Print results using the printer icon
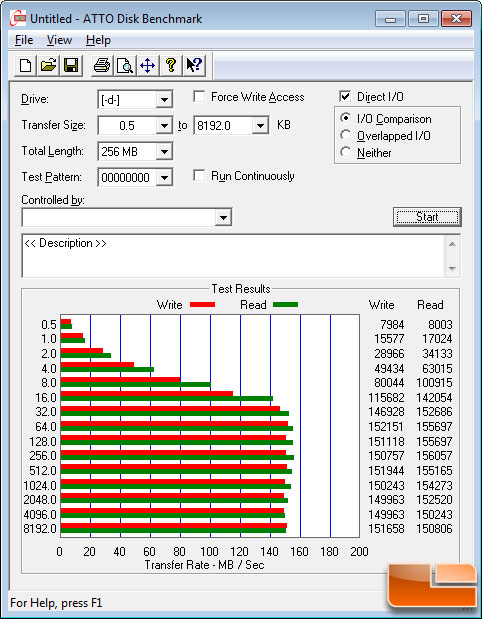 pyautogui.click(x=102, y=66)
